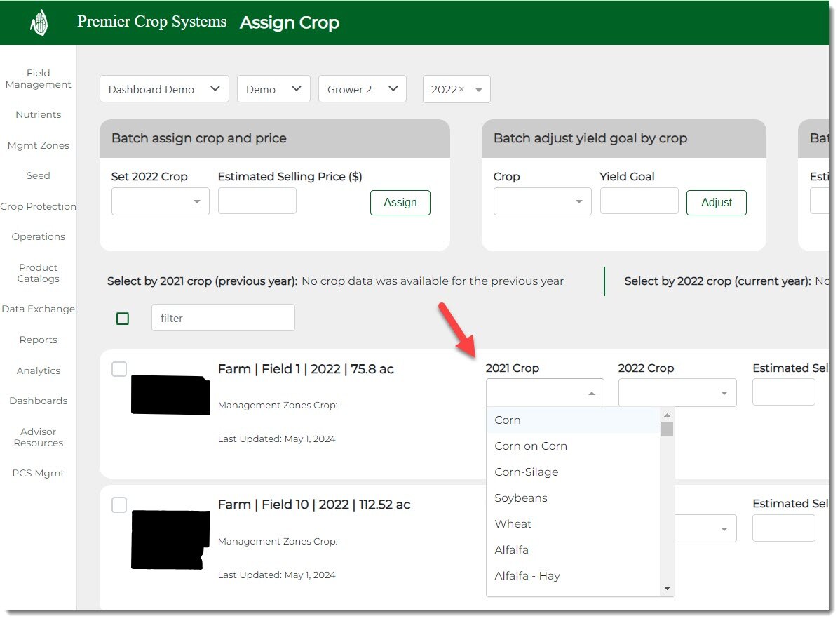Check the Field 1 checkbox
The height and width of the screenshot is (621, 840).
coord(119,369)
